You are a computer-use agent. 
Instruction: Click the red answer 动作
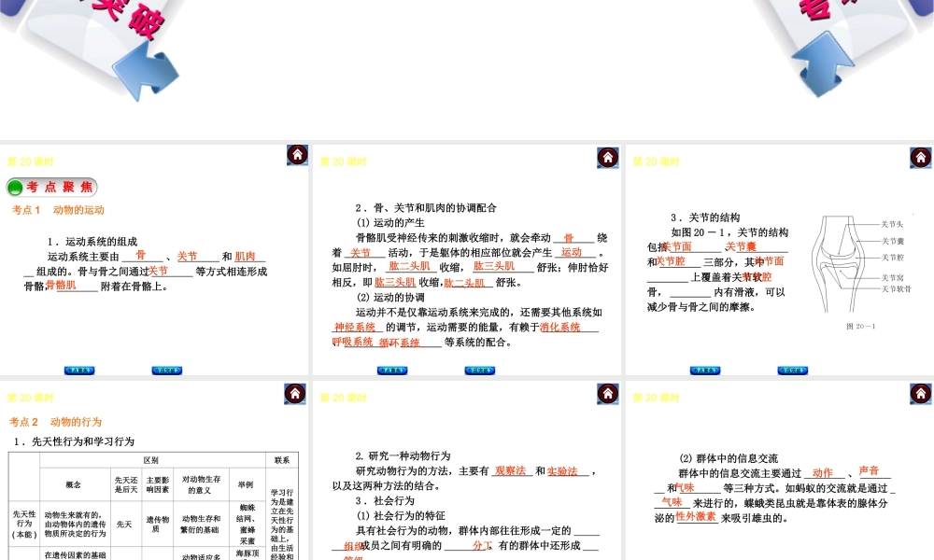coord(823,473)
